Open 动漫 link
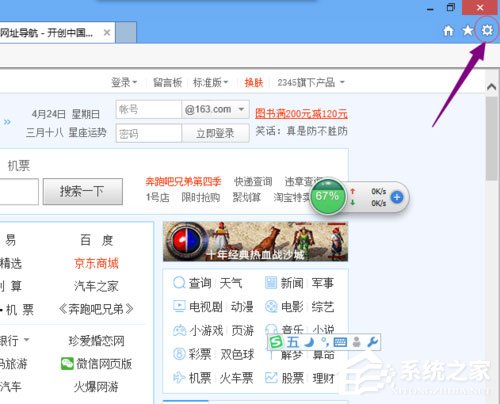 pyautogui.click(x=242, y=307)
